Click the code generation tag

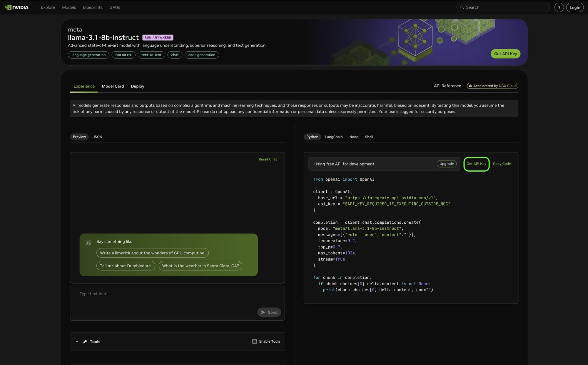202,55
